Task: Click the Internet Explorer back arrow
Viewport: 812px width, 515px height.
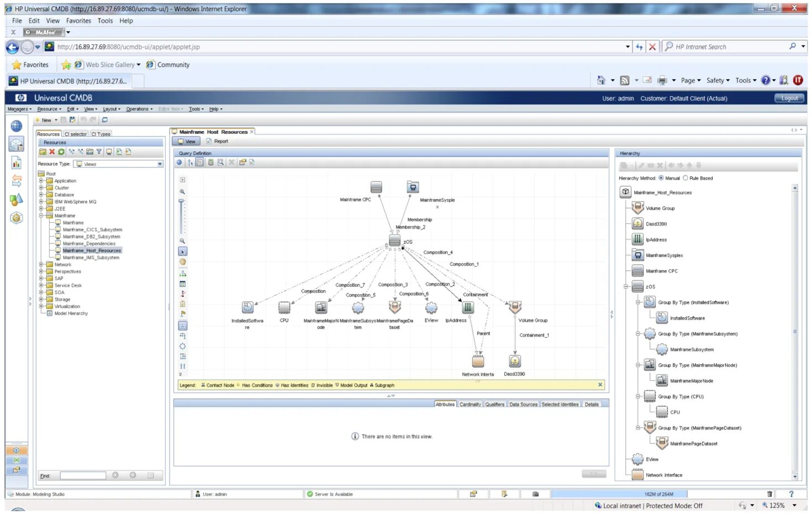Action: tap(12, 47)
